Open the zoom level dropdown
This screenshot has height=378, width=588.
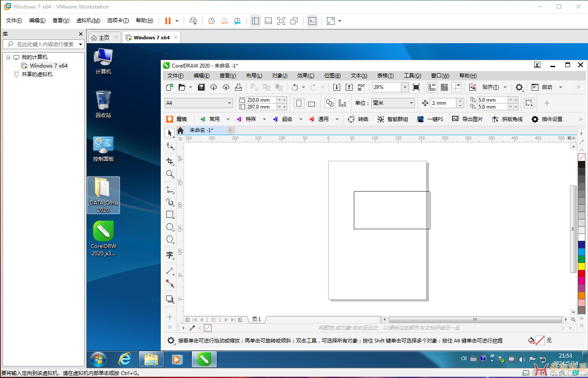[x=405, y=87]
